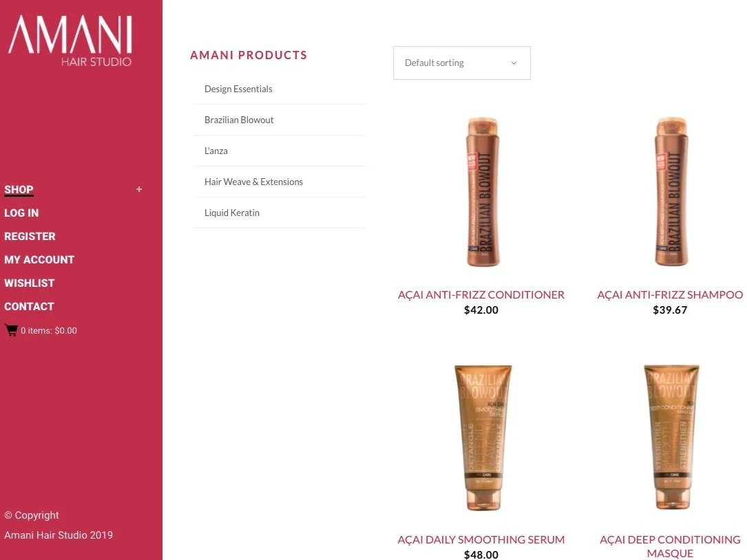View the Wishlist page
This screenshot has height=560, width=747.
(x=29, y=283)
